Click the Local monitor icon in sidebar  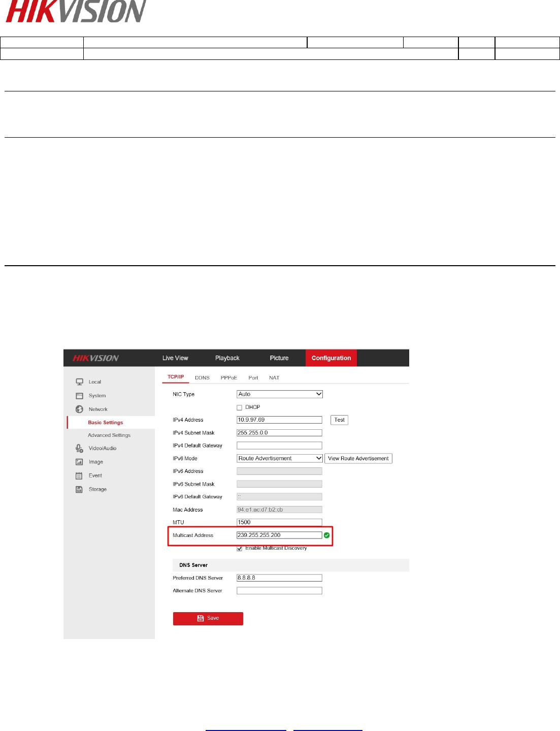79,382
